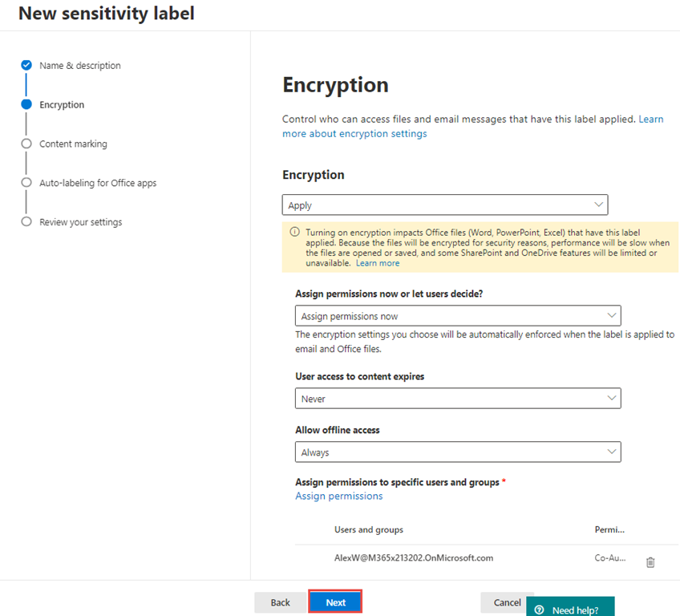Viewport: 680px width, 616px height.
Task: Click the Content marking step circle
Action: click(x=26, y=144)
